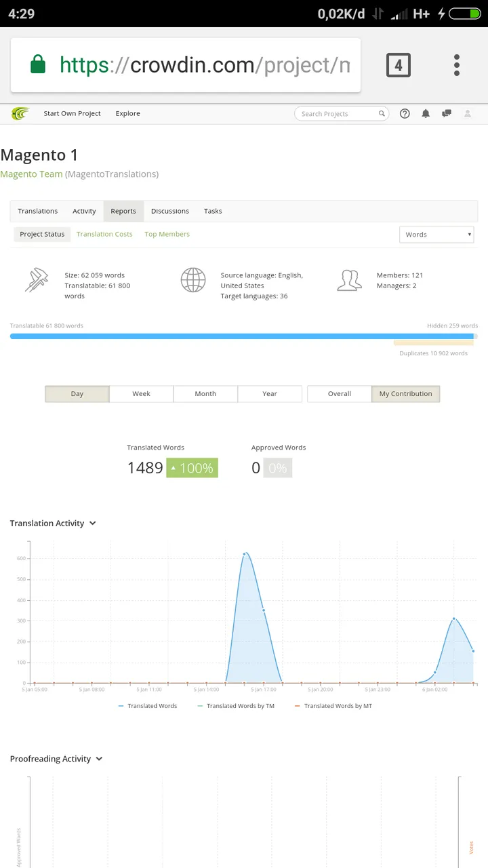Toggle Translated Words legend series
Image resolution: width=488 pixels, height=868 pixels.
tap(147, 706)
